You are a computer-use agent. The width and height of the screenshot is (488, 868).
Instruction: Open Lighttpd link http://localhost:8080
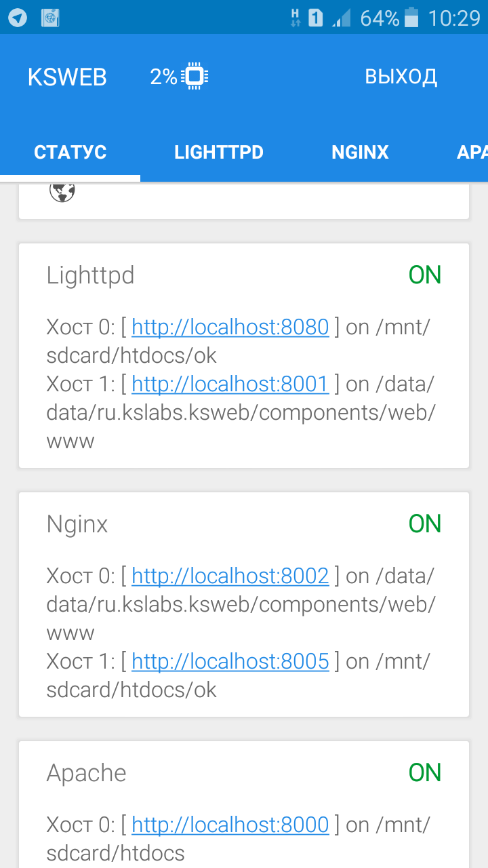click(230, 328)
